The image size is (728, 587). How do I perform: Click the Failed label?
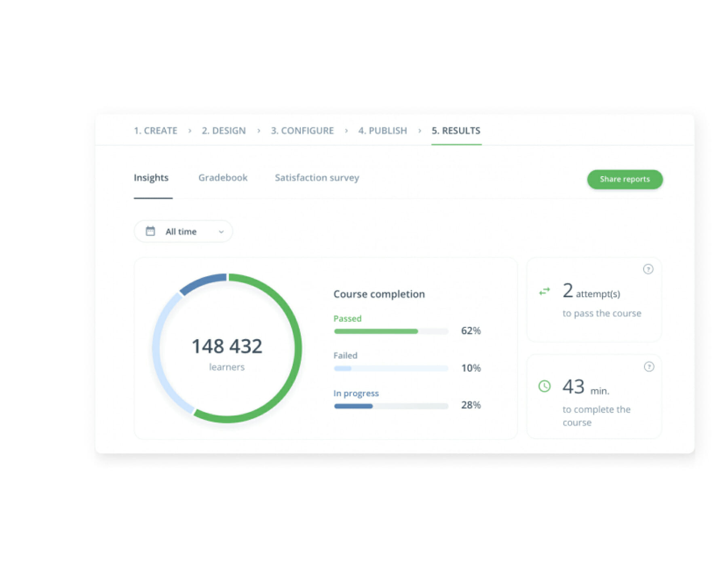[345, 355]
